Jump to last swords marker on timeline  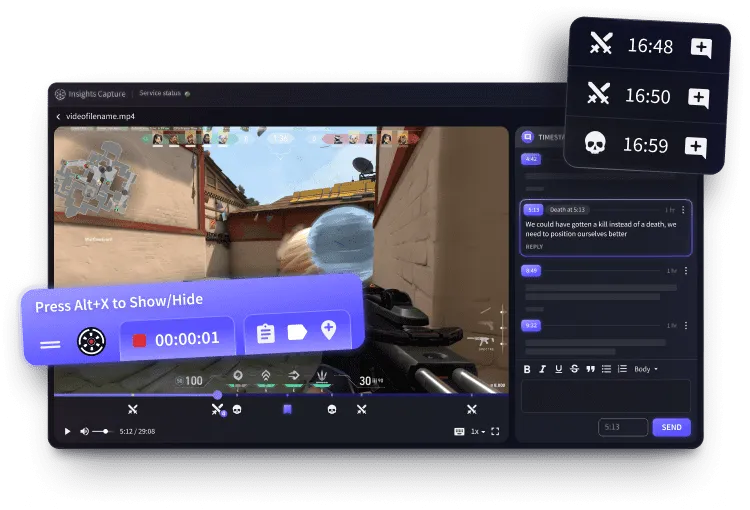pos(472,409)
